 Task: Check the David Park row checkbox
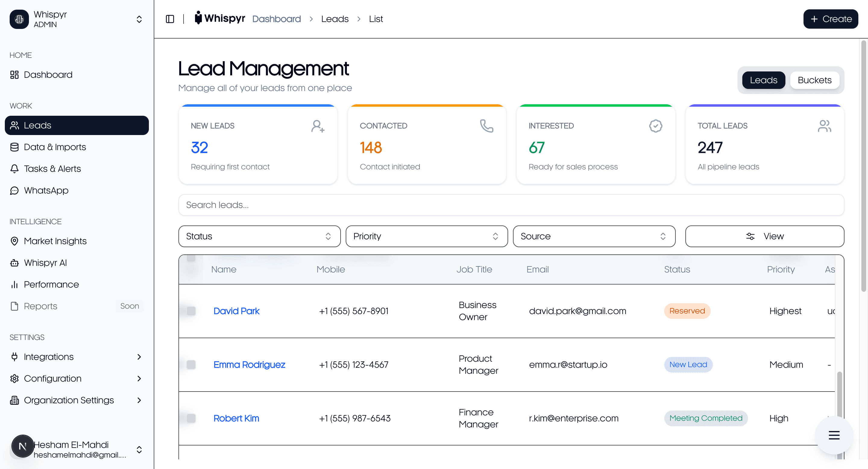[x=191, y=311]
